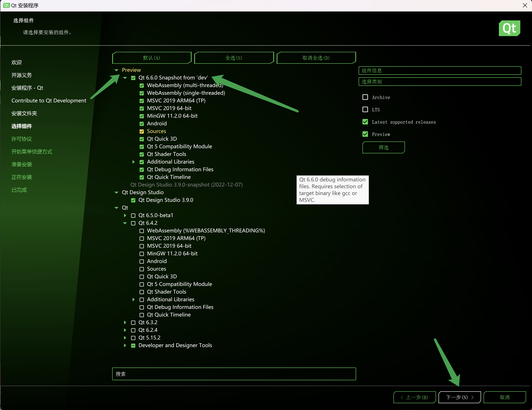The image size is (532, 410).
Task: Select the 许可协议 step in sidebar
Action: 21,139
